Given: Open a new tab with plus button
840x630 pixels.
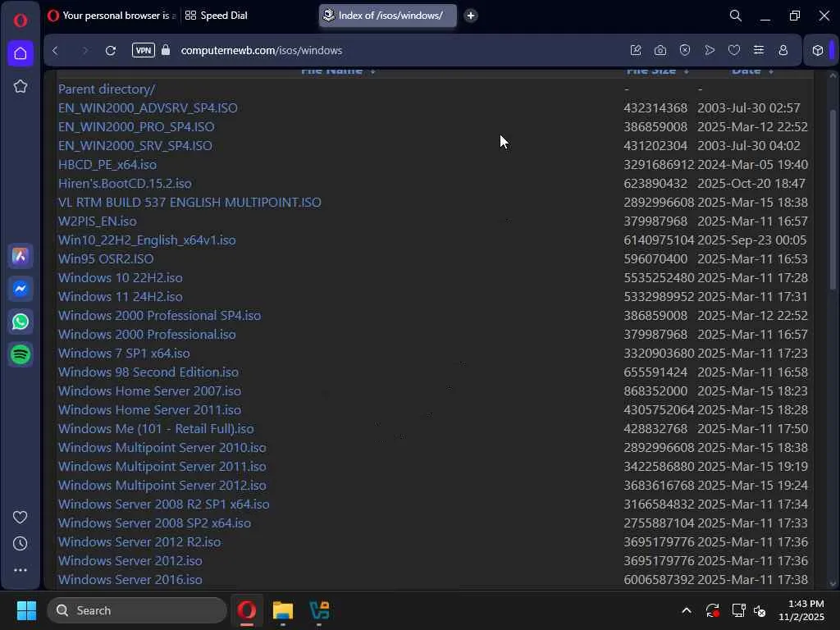Looking at the screenshot, I should [470, 16].
